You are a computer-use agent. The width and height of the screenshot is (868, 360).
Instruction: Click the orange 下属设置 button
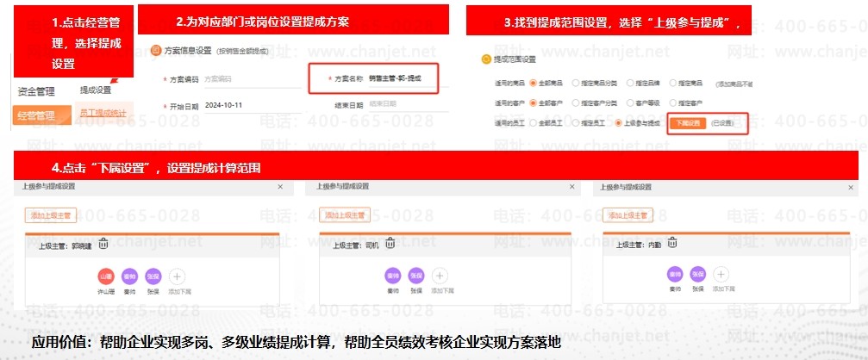(x=688, y=123)
